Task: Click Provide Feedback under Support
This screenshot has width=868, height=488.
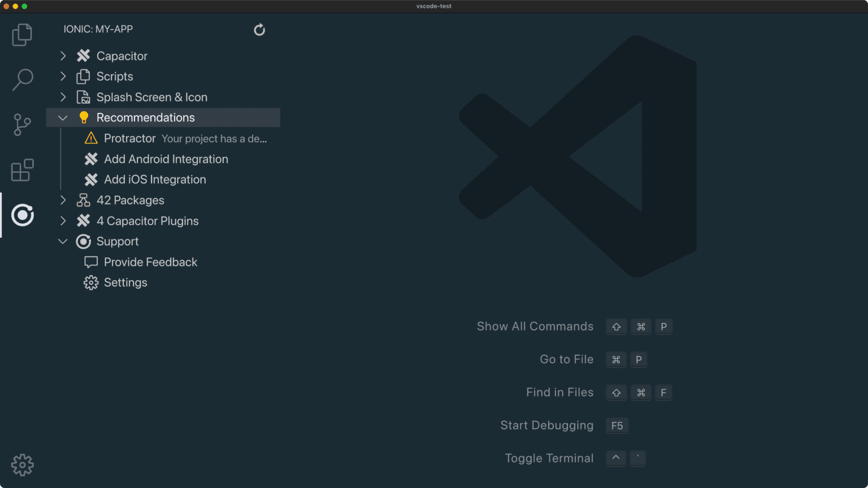Action: point(150,262)
